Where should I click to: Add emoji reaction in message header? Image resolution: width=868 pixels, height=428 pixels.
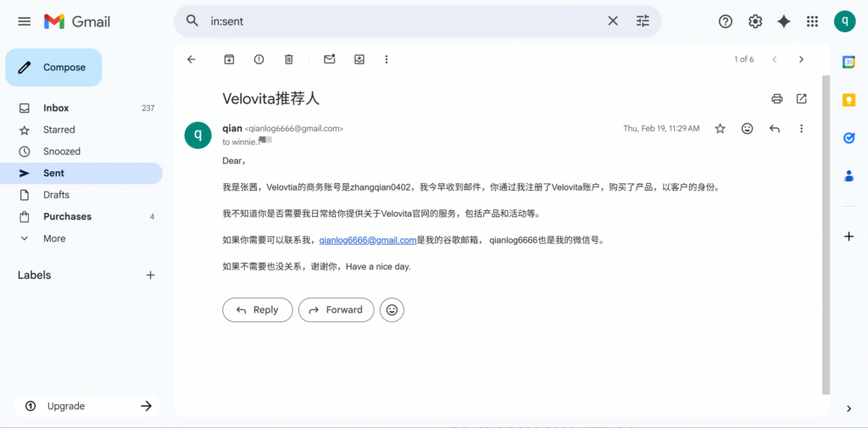pyautogui.click(x=748, y=129)
